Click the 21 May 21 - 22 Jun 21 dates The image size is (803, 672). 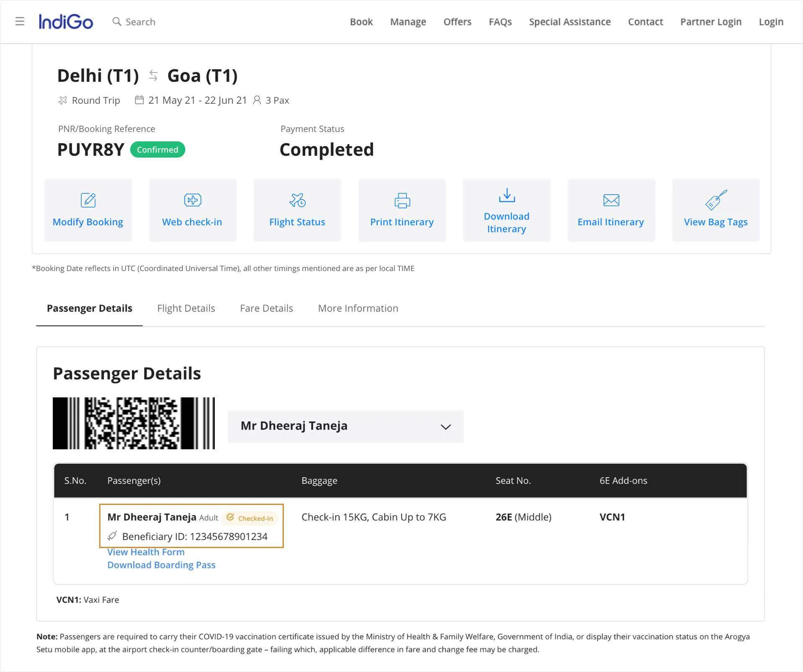click(x=198, y=100)
